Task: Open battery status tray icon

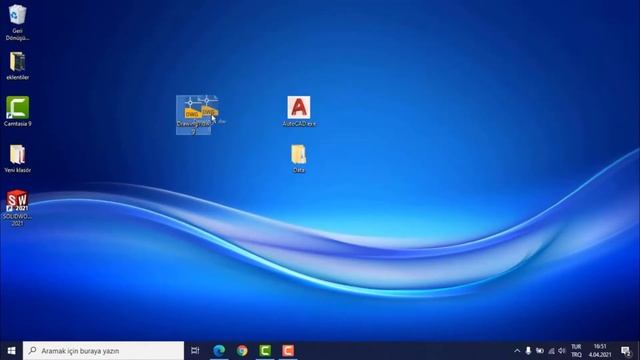Action: [x=540, y=351]
